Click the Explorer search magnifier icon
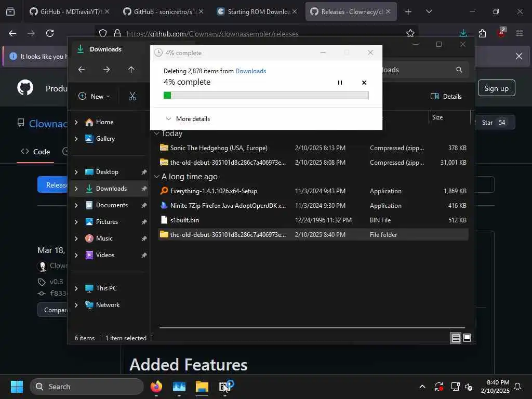Image resolution: width=532 pixels, height=399 pixels. pos(459,70)
